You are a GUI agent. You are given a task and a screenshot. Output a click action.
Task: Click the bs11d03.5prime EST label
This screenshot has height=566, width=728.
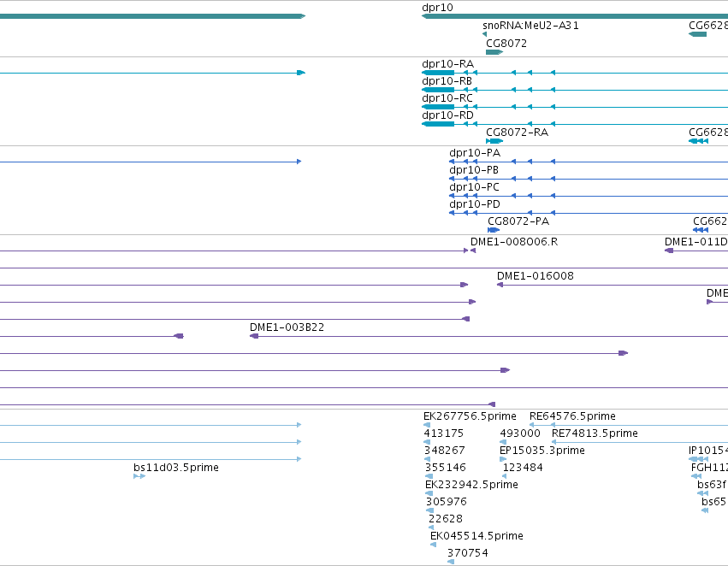click(176, 468)
